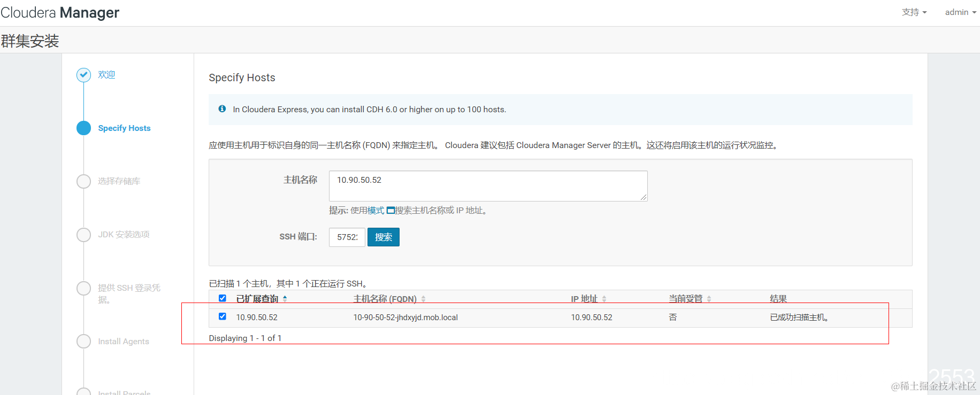The image size is (980, 395).
Task: Click the 结果 column header
Action: (778, 299)
